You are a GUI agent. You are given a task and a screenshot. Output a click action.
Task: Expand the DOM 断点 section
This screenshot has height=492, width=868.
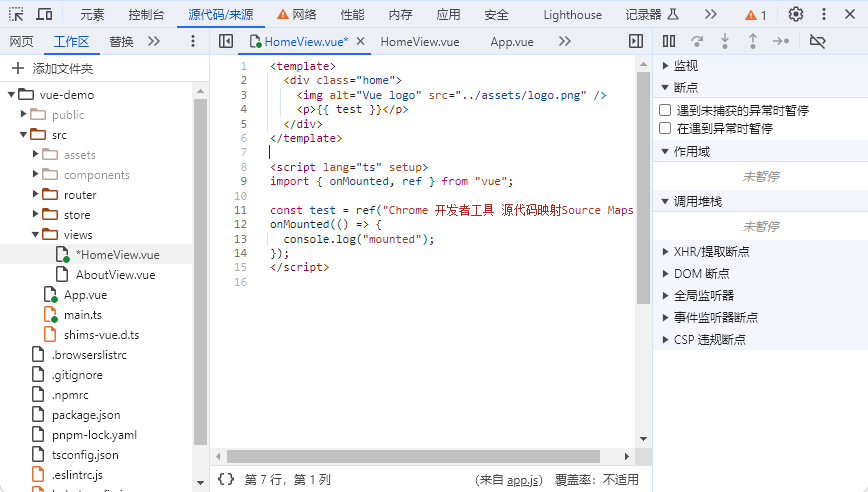(665, 273)
